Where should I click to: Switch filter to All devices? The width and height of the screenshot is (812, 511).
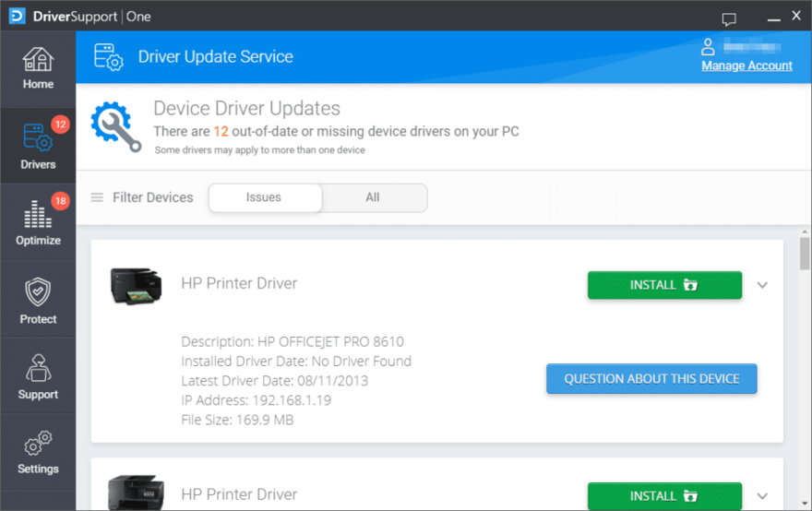pos(373,197)
